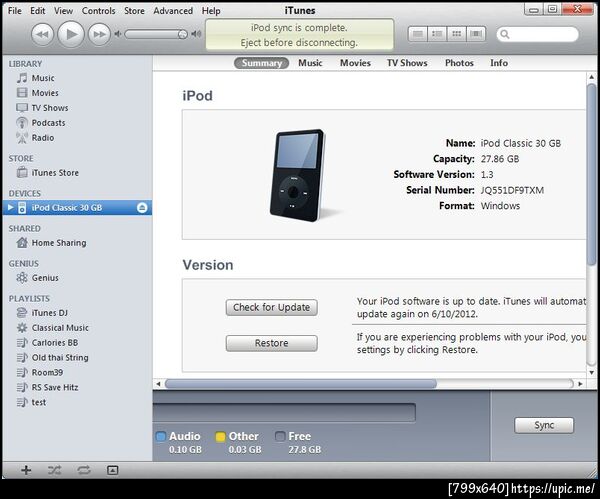Open the View menu

pos(63,11)
